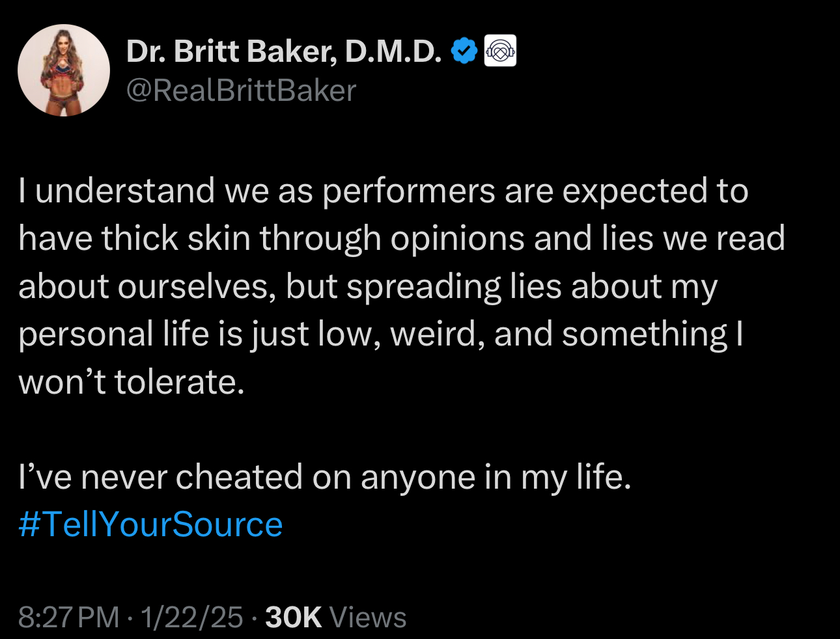View the 30K view count

point(294,617)
